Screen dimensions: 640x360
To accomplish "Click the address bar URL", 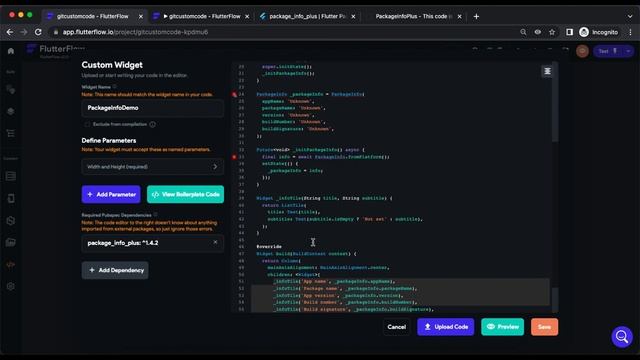I will click(135, 32).
